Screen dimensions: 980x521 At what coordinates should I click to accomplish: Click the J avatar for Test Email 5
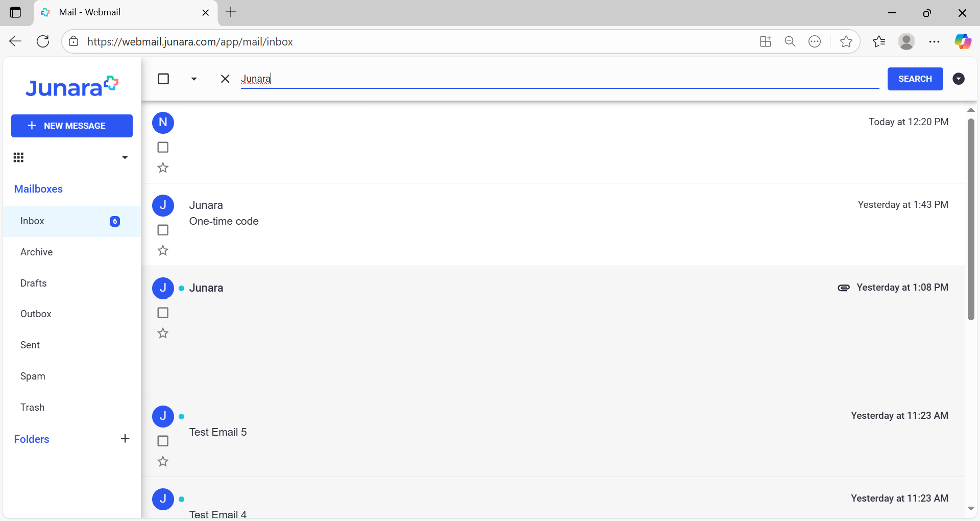[x=163, y=416]
